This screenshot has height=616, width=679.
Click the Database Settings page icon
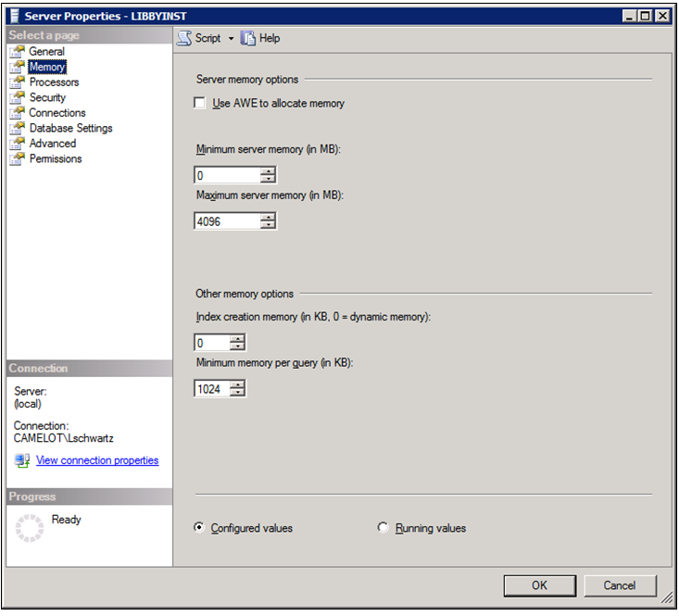coord(18,128)
